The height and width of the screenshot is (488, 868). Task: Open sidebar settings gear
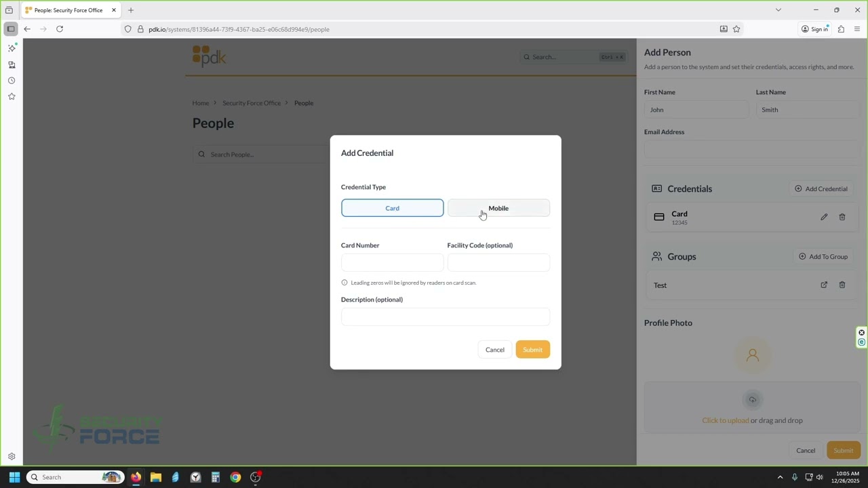tap(12, 457)
